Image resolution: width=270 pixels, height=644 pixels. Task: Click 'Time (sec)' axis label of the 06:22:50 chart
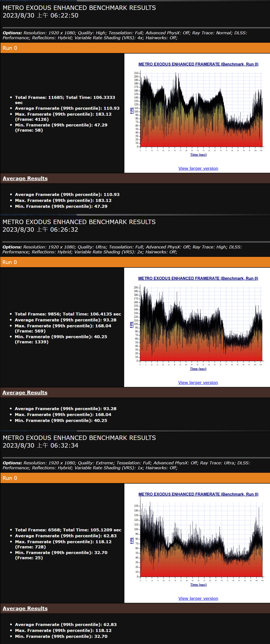tap(198, 155)
